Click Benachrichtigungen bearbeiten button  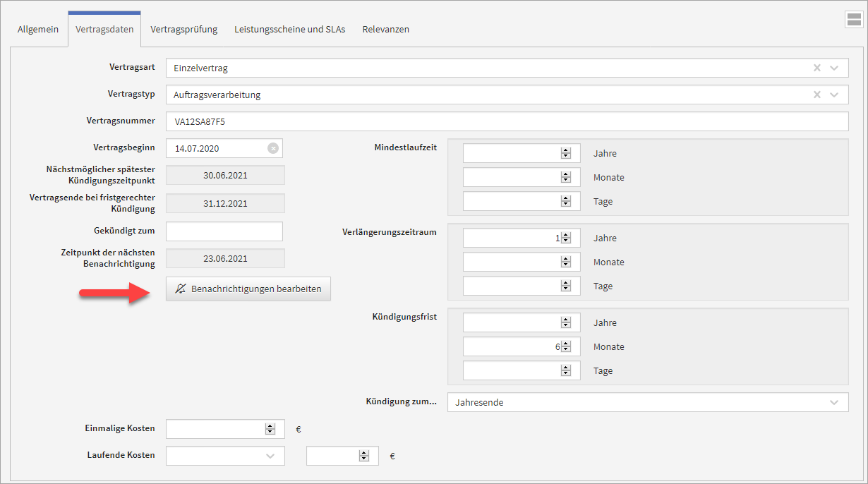click(x=248, y=289)
